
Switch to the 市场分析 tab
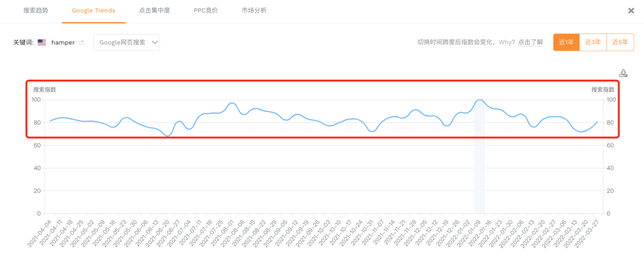click(x=254, y=11)
